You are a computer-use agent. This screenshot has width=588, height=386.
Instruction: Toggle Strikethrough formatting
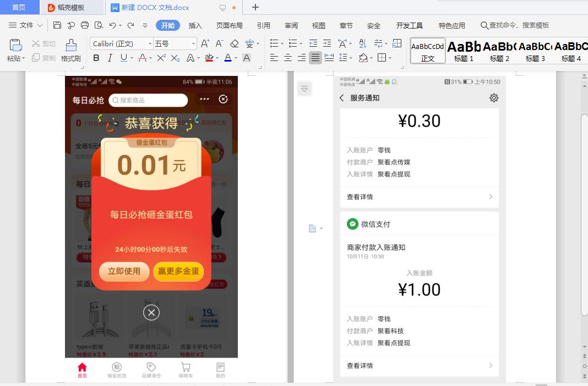[x=143, y=58]
